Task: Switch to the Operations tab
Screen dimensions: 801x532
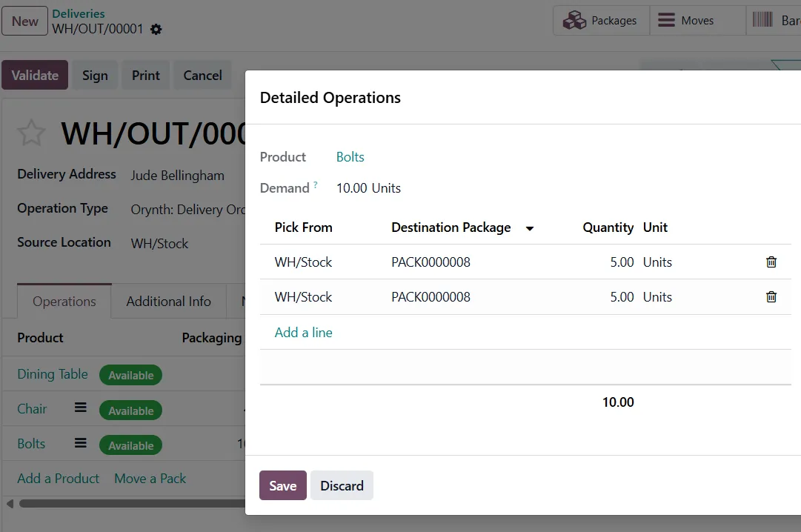Action: [64, 302]
